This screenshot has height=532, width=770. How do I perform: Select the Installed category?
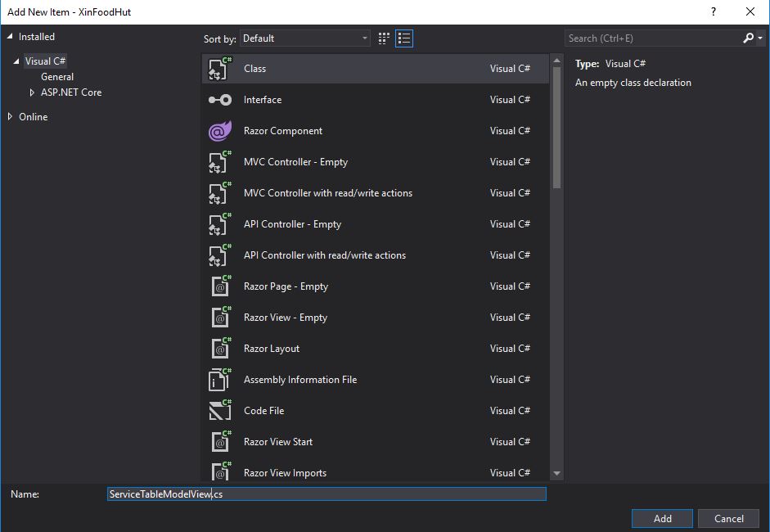pyautogui.click(x=37, y=36)
